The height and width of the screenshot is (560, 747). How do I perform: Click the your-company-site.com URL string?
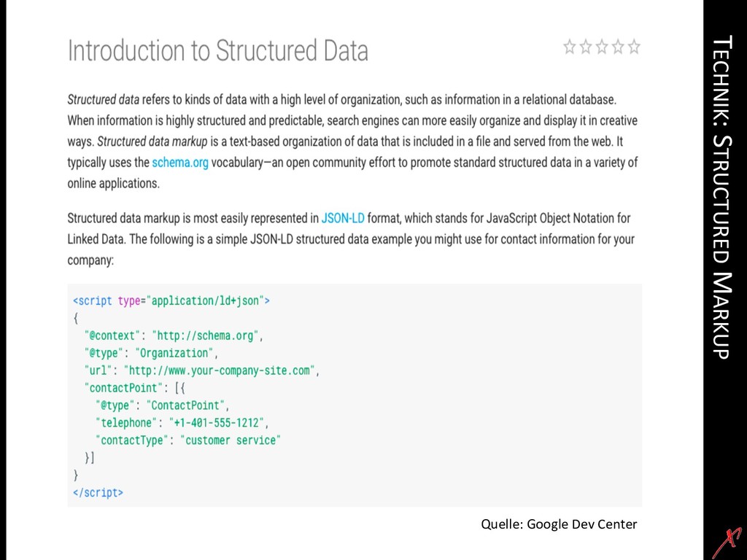pyautogui.click(x=220, y=370)
